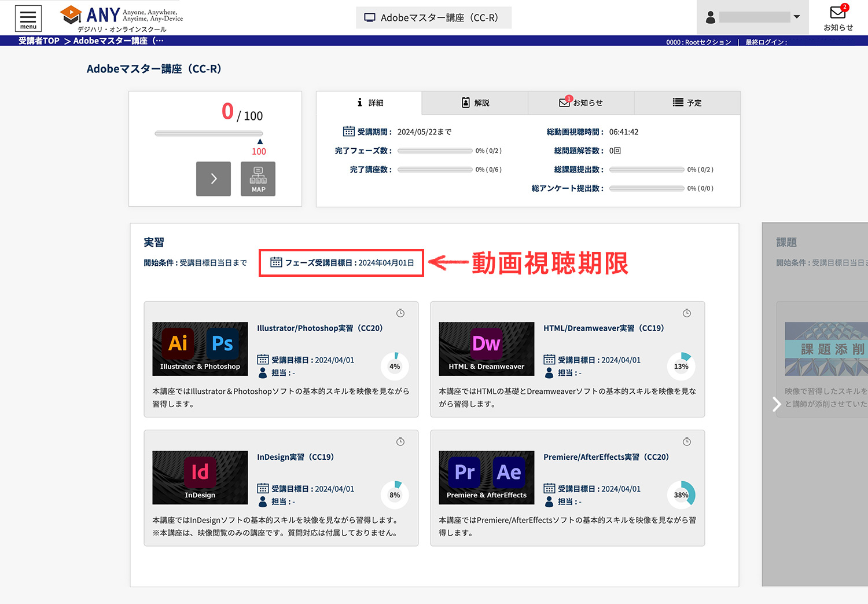The height and width of the screenshot is (604, 868).
Task: Click person icon in Illustrator/Photoshop card
Action: click(263, 372)
